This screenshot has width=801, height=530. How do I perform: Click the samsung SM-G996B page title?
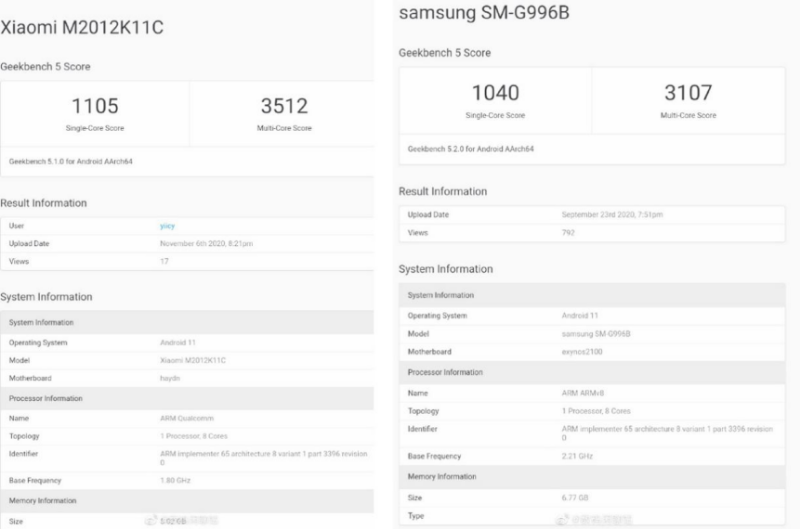click(x=484, y=12)
